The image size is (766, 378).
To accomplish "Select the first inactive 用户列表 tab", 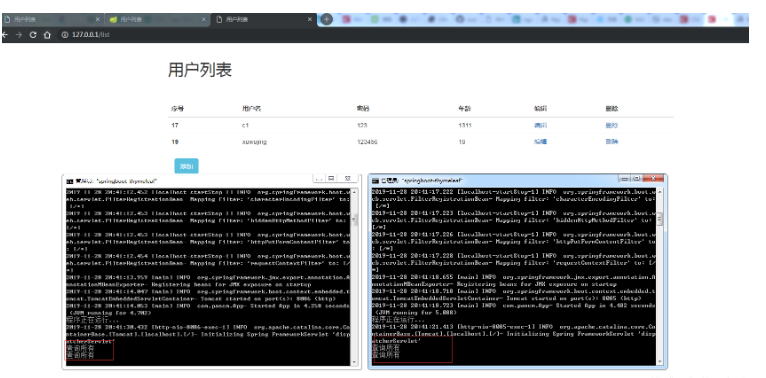I will (x=52, y=20).
